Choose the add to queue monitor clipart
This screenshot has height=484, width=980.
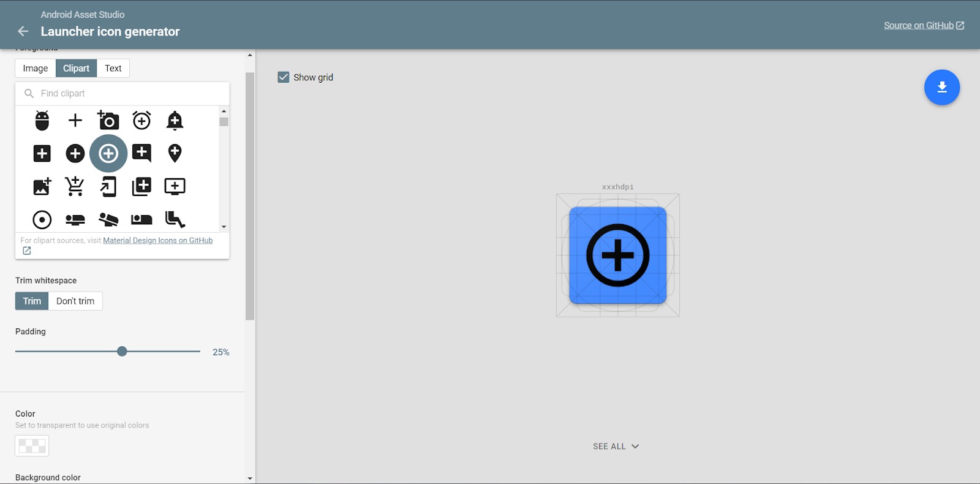175,186
